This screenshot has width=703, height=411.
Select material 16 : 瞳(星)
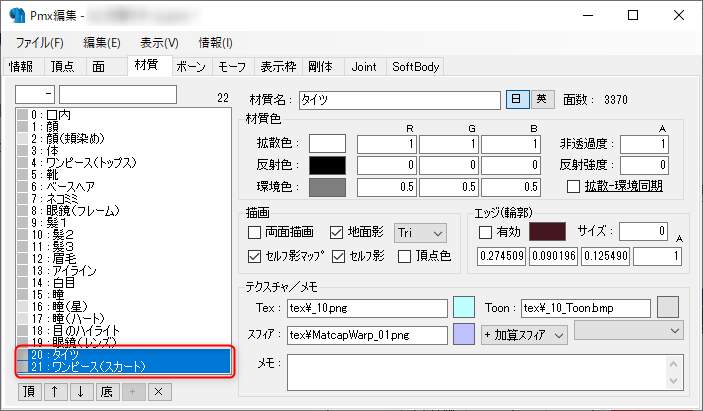point(123,307)
